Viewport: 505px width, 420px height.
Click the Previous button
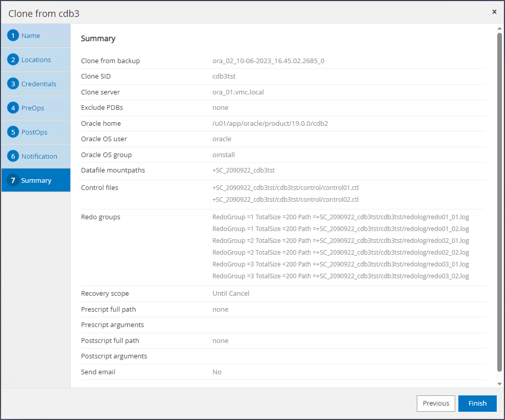point(436,404)
